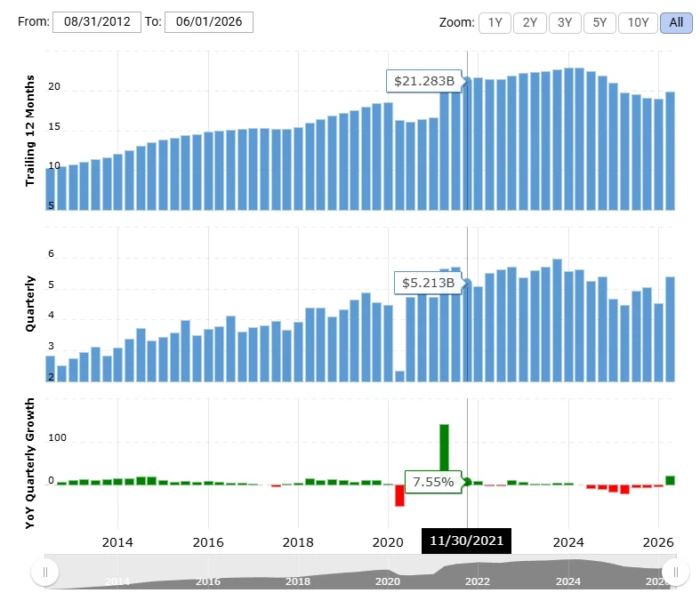Click the 2018 x-axis label
Screen dimensions: 700x601
(x=298, y=542)
